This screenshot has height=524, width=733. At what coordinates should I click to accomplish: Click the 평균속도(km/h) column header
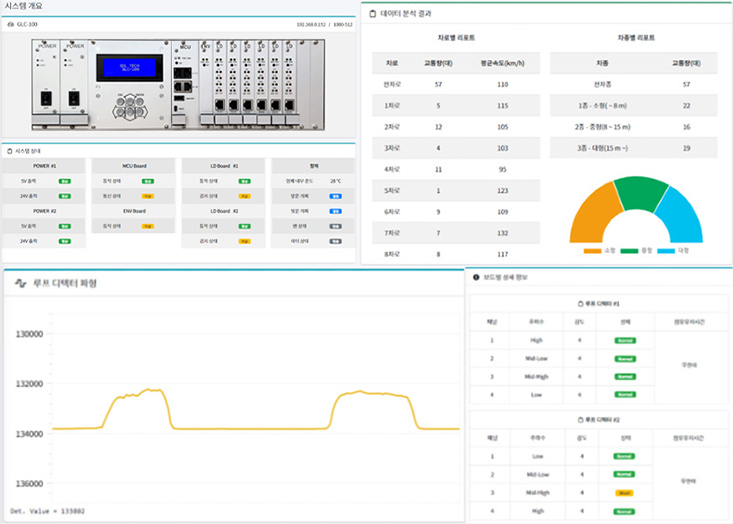tap(503, 63)
